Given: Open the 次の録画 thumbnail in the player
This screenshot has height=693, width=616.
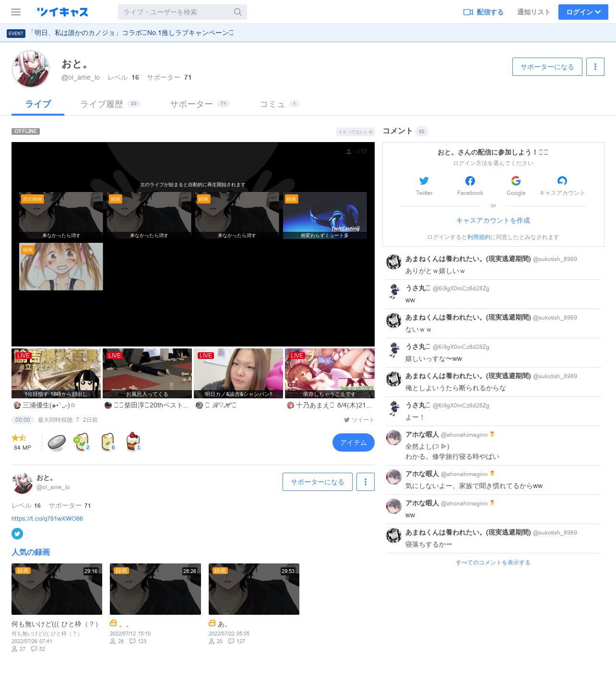Looking at the screenshot, I should 61,215.
